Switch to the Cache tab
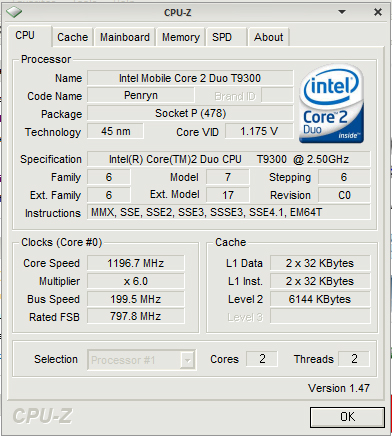The width and height of the screenshot is (392, 436). [x=72, y=37]
